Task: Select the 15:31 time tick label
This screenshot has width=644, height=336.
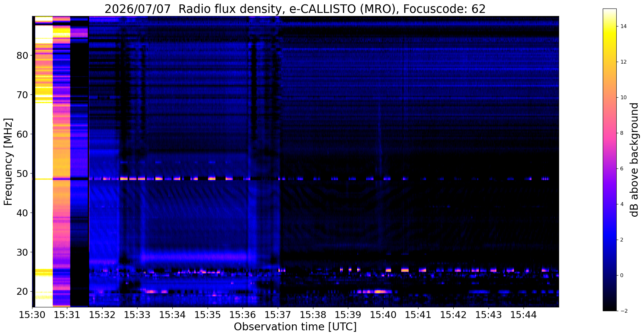Action: point(67,315)
